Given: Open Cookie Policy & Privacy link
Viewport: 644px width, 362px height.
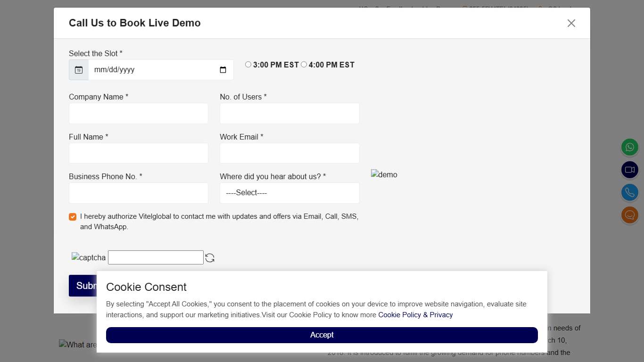Looking at the screenshot, I should [415, 315].
